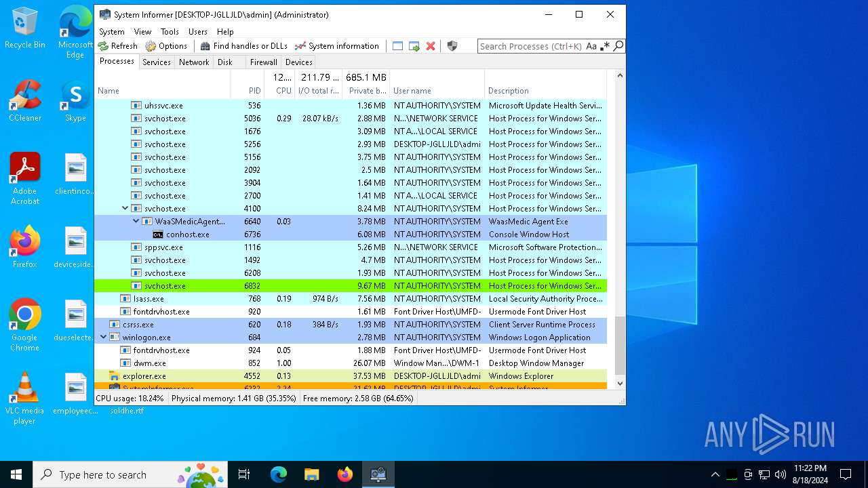Select the sppsvc.exe process row
The height and width of the screenshot is (488, 868).
(x=351, y=247)
